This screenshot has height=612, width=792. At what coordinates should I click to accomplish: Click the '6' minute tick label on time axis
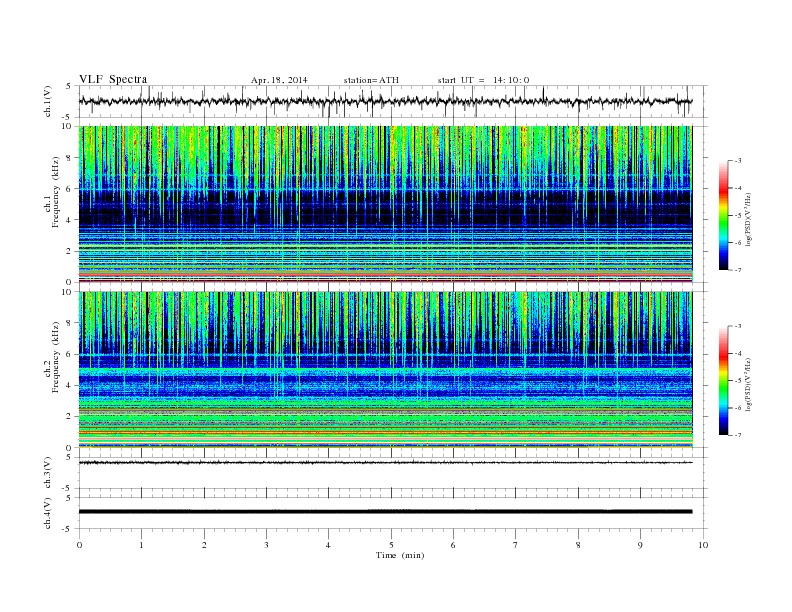[x=454, y=545]
